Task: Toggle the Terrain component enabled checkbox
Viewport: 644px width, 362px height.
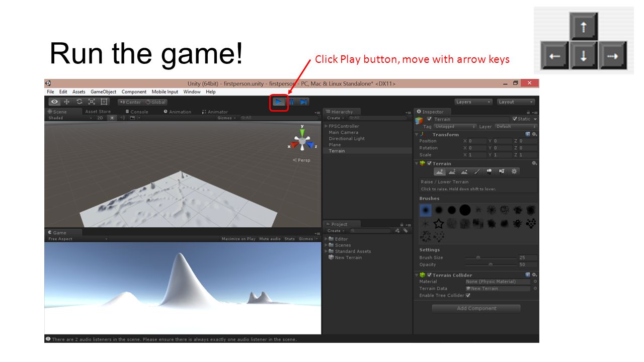Action: (x=429, y=163)
